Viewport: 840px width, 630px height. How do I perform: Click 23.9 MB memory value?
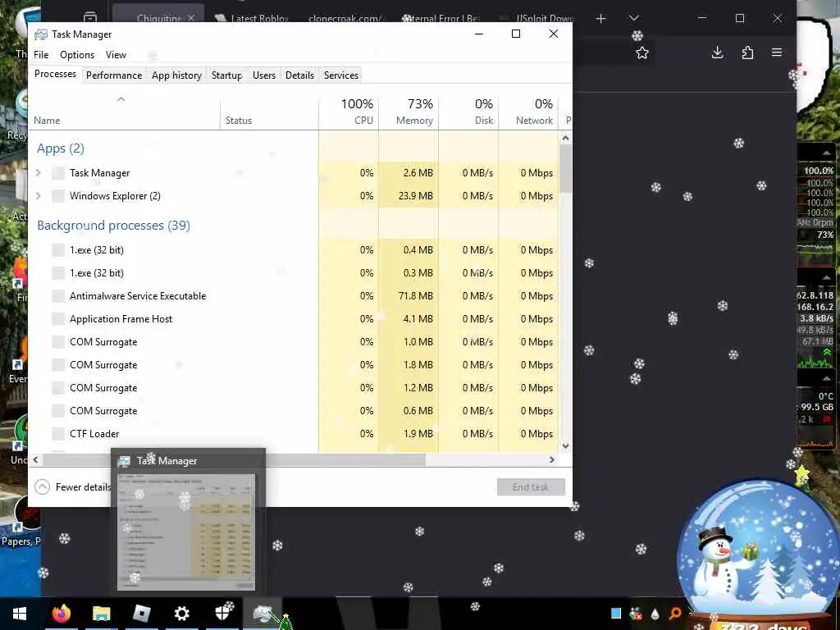click(x=415, y=195)
